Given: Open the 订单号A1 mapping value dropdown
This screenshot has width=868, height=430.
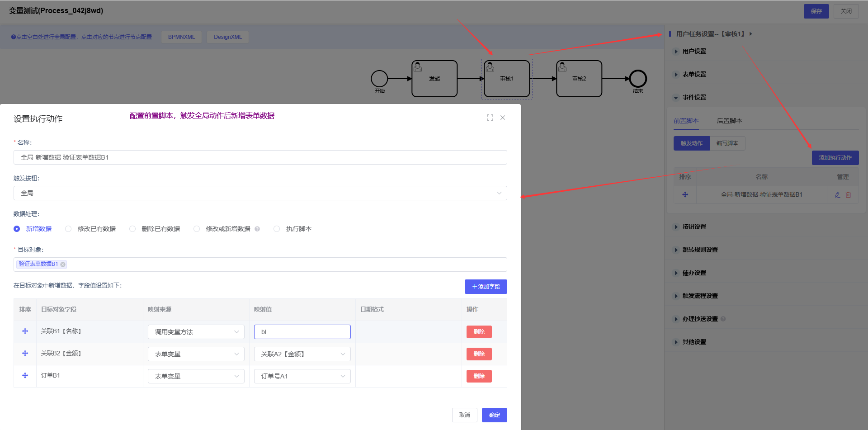Looking at the screenshot, I should (302, 376).
